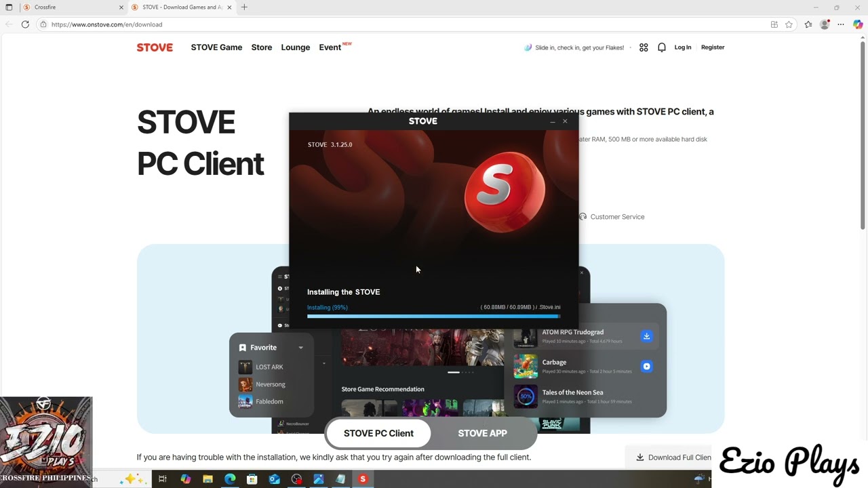Click the STOVE 3.1.25.0 version text

[x=330, y=144]
